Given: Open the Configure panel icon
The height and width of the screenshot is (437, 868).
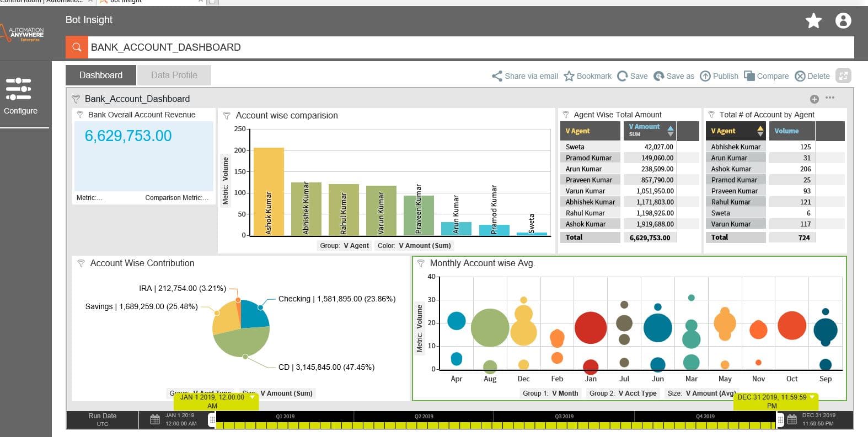Looking at the screenshot, I should pyautogui.click(x=18, y=89).
